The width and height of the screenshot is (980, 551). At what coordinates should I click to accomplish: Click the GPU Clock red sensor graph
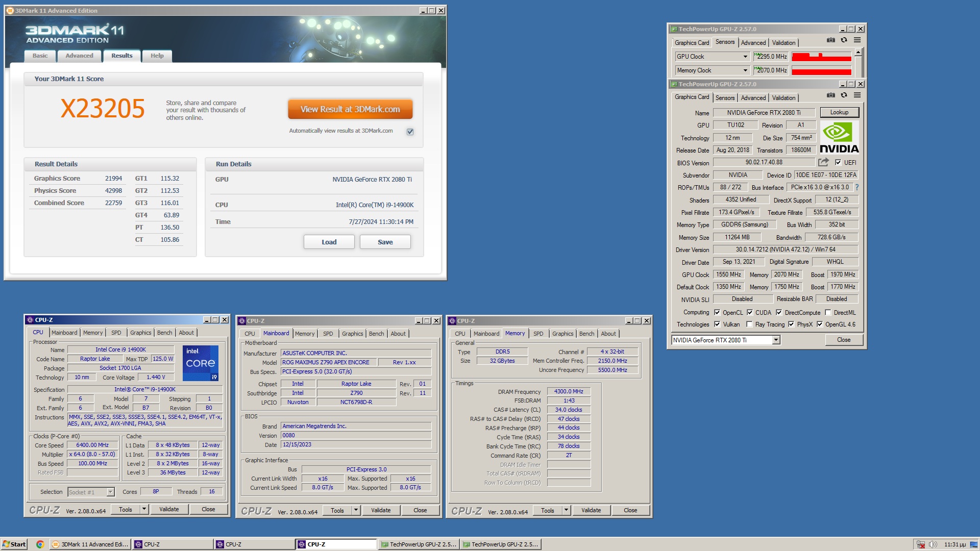[x=821, y=57]
